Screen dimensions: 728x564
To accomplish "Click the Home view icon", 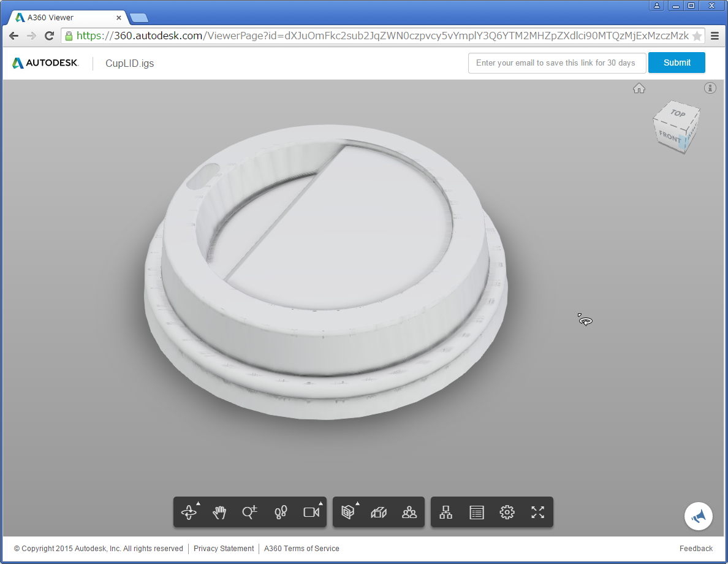I will click(x=639, y=88).
